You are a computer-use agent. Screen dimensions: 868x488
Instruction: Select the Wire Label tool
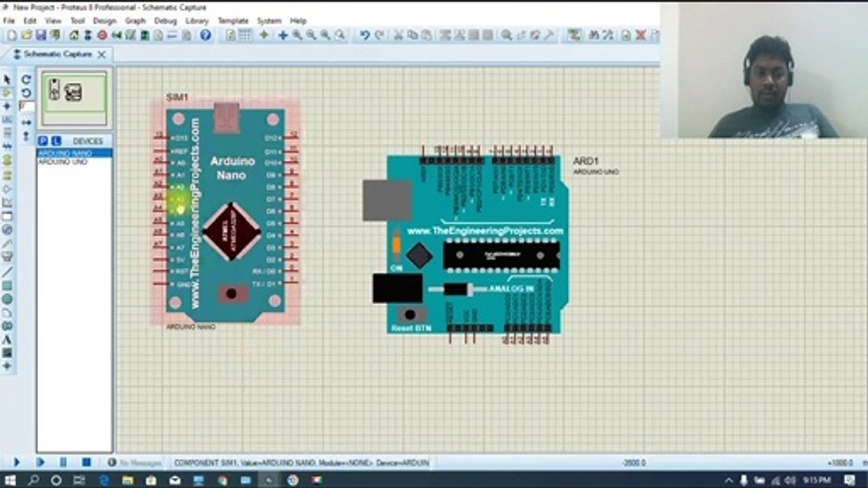pyautogui.click(x=7, y=120)
